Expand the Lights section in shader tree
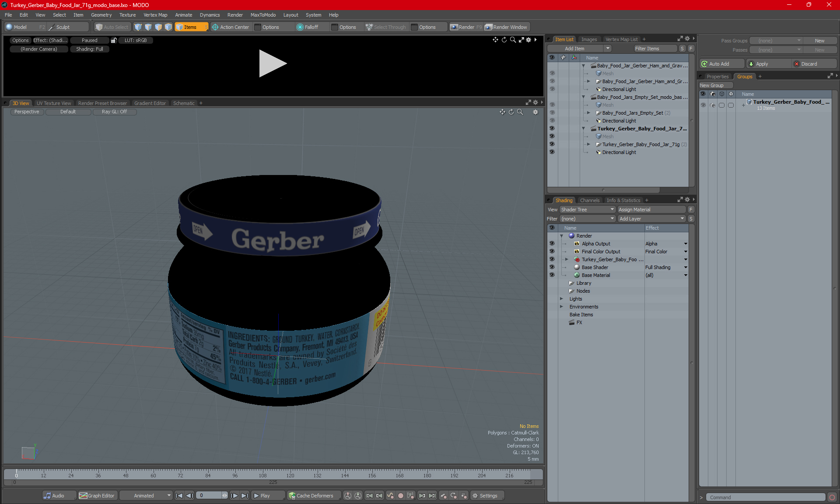Image resolution: width=840 pixels, height=504 pixels. [562, 299]
